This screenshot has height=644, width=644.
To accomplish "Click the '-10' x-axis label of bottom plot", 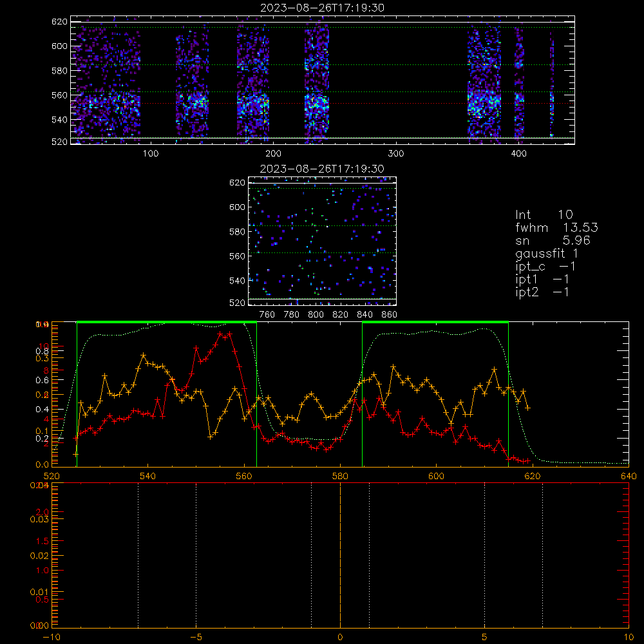I will [52, 637].
